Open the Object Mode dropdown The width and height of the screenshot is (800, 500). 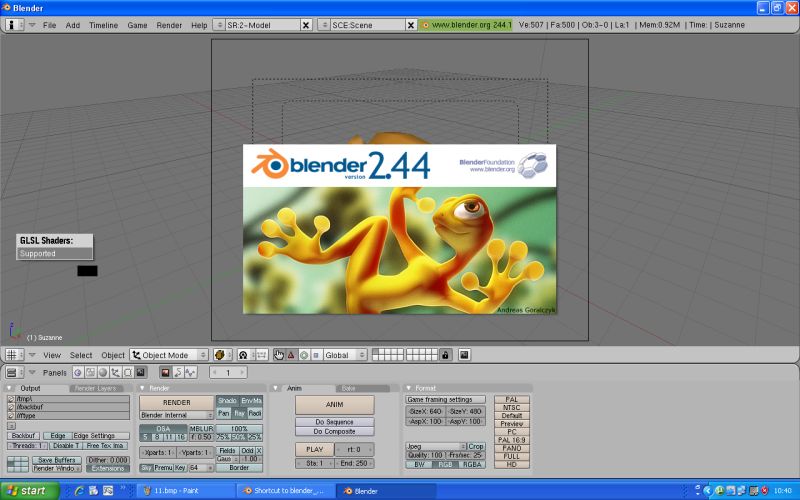[x=169, y=355]
